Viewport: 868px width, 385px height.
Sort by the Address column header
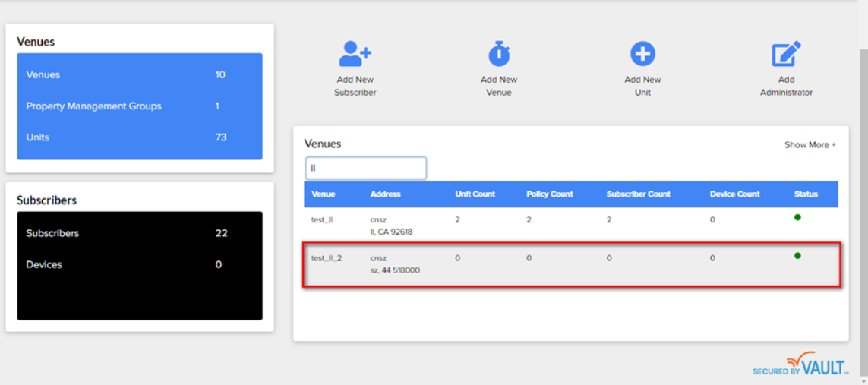386,194
